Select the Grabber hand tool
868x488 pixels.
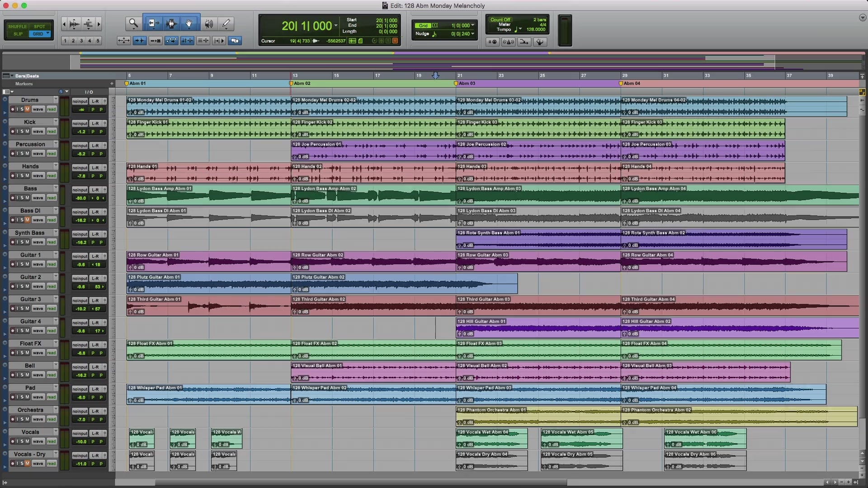189,23
